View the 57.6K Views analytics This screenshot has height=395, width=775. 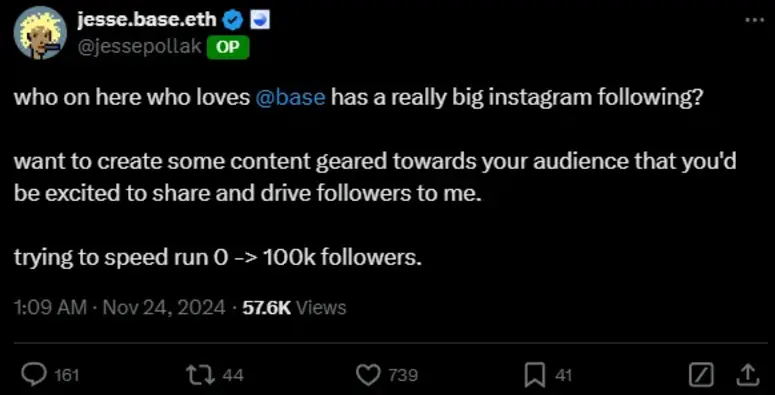[294, 308]
